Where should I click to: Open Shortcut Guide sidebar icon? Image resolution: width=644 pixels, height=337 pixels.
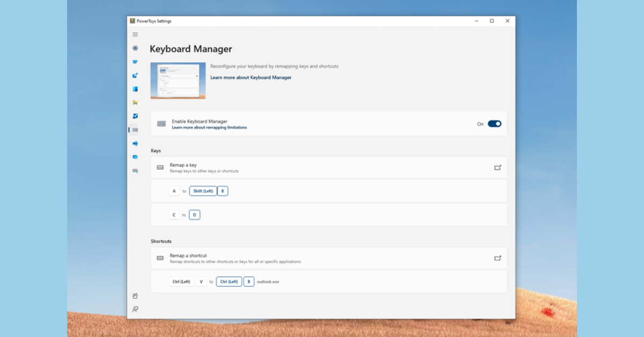click(135, 171)
